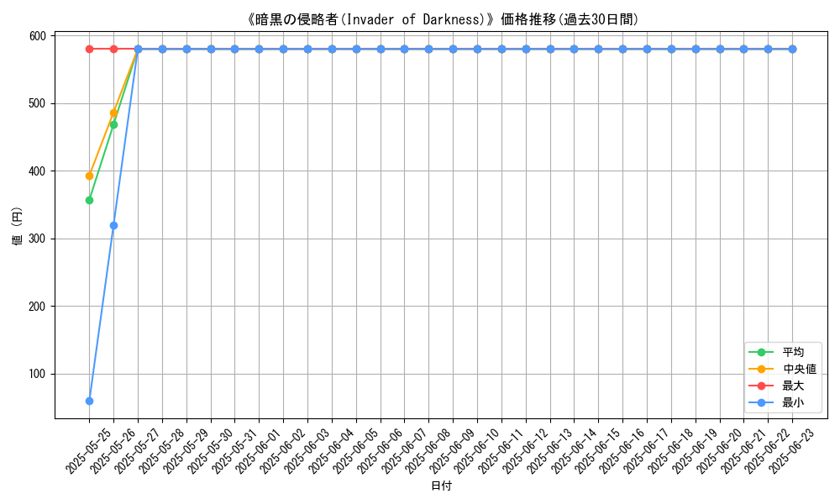The image size is (840, 504).
Task: Click the blue minimum point on 2025-05-26
Action: [x=113, y=225]
